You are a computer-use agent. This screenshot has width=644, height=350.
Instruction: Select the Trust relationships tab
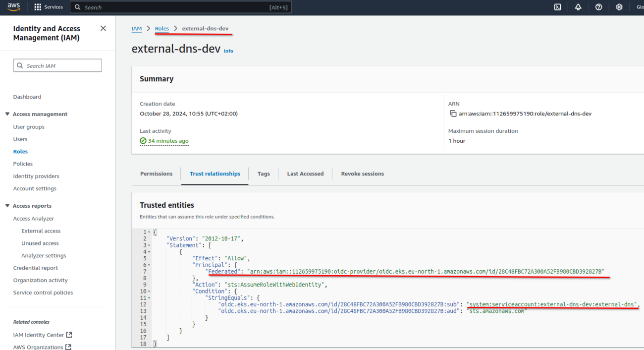215,174
